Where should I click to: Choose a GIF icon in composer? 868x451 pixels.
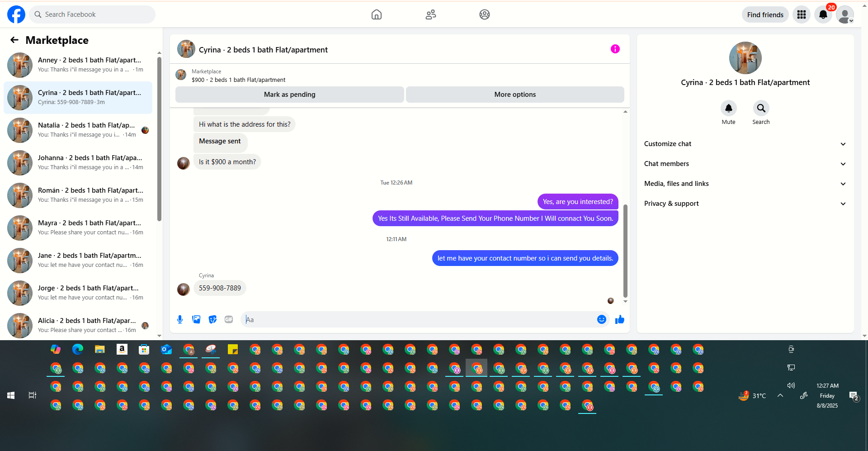pos(229,319)
